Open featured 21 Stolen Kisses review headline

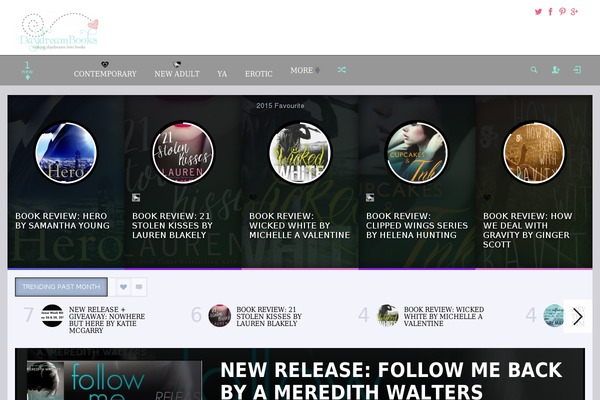pos(172,225)
